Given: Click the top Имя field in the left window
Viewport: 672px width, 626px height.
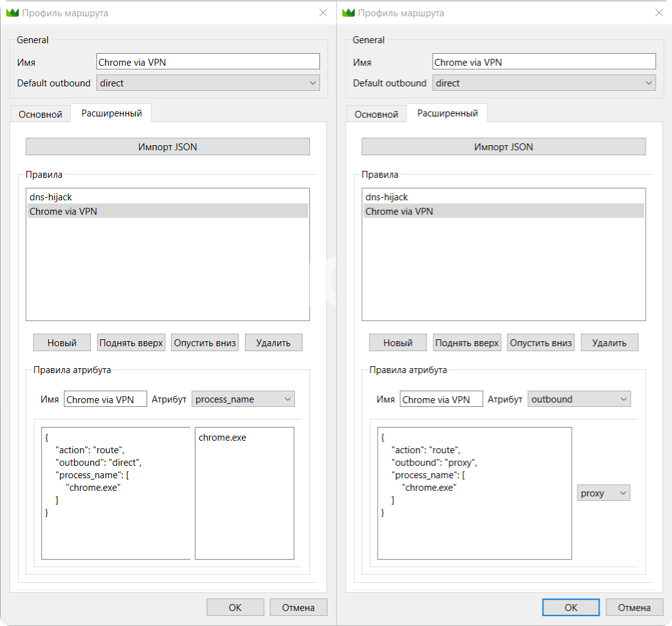Looking at the screenshot, I should [208, 62].
